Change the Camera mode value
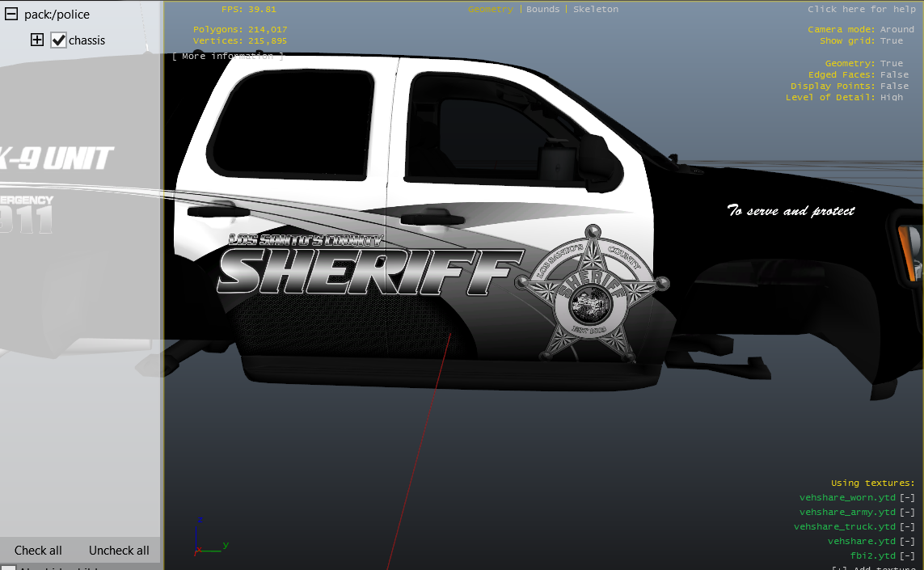924x570 pixels. 897,30
